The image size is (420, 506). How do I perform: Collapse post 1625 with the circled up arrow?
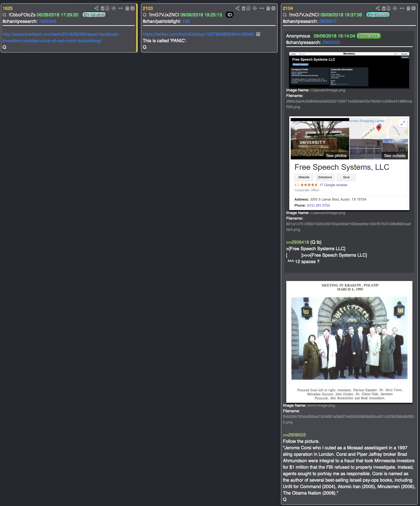click(x=132, y=8)
